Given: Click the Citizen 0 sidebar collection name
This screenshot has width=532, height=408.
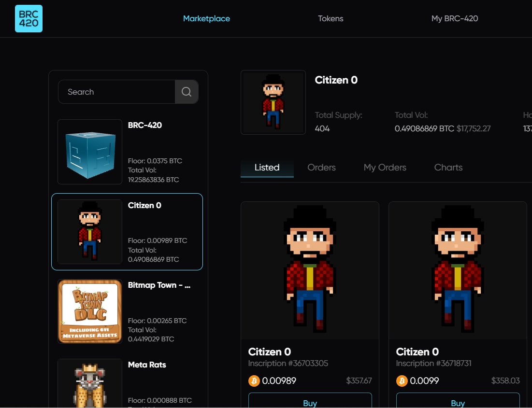Looking at the screenshot, I should pos(144,205).
